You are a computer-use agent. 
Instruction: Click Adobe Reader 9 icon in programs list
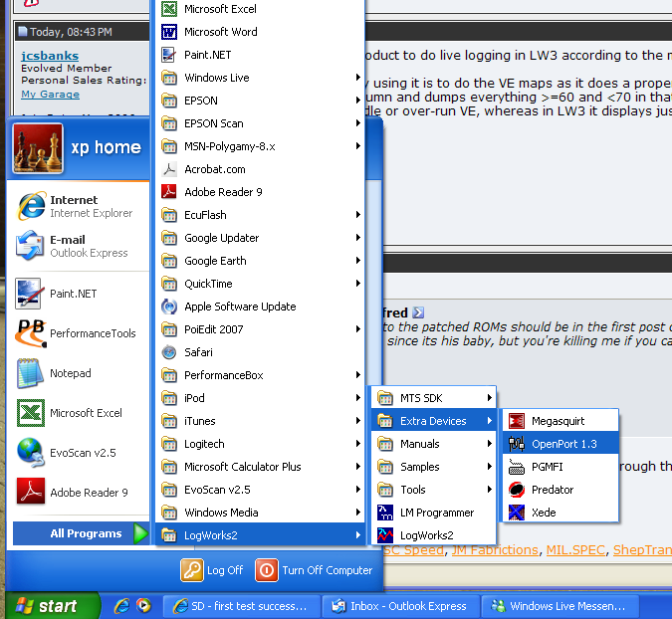pyautogui.click(x=169, y=192)
